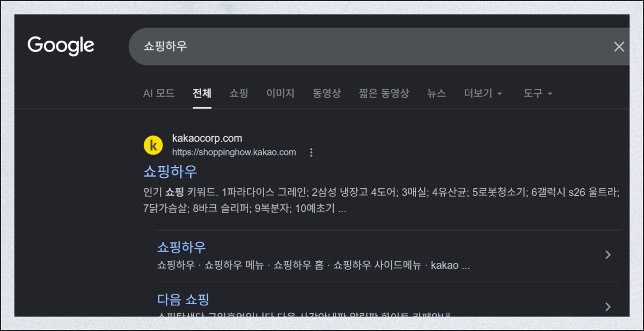Open the 쇼핑하우 sitelink

click(181, 247)
